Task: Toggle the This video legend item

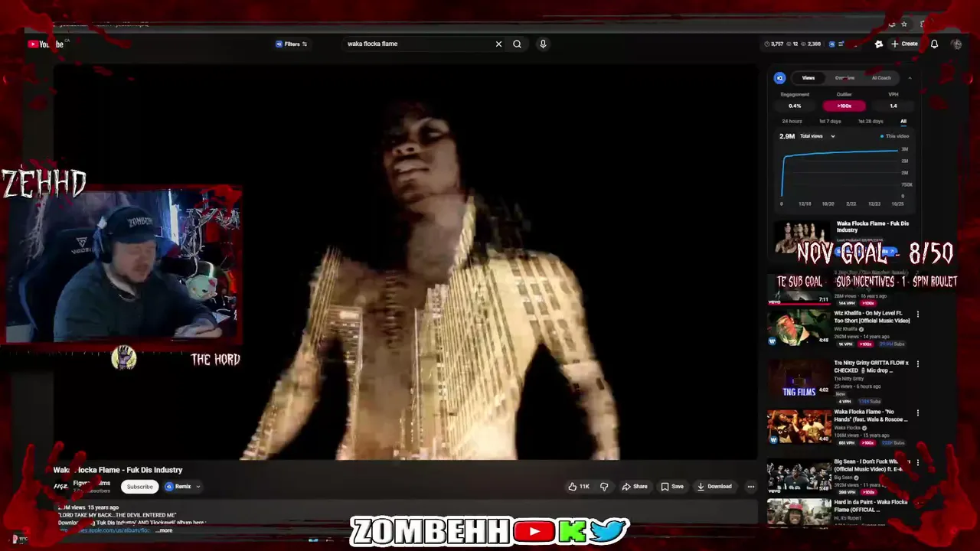Action: pos(894,136)
